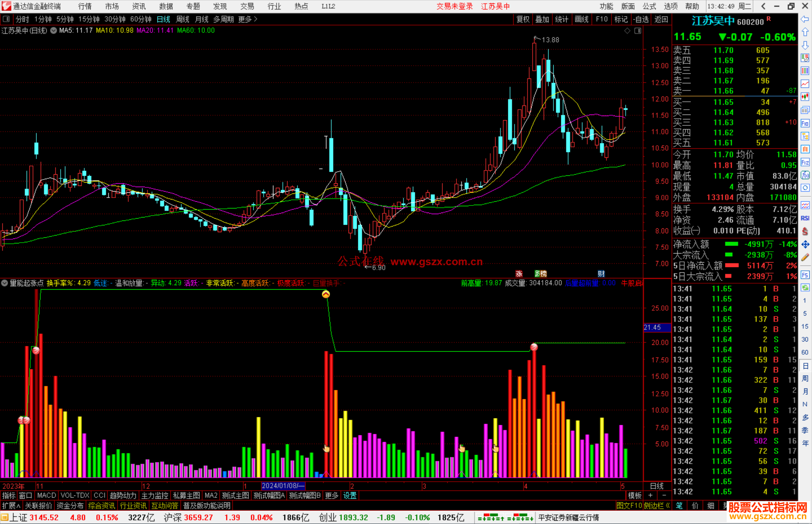The image size is (812, 524).
Task: Toggle the round marker beside 量能起涨点
Action: click(x=5, y=283)
